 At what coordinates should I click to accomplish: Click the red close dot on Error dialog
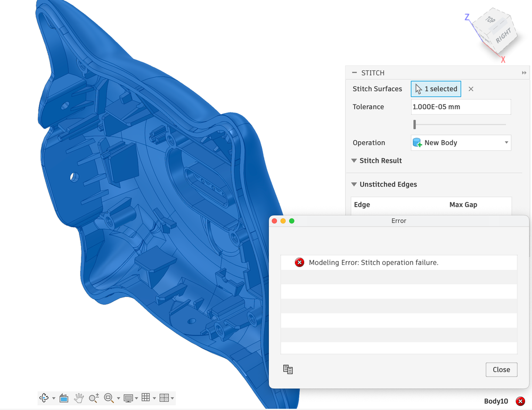coord(274,221)
